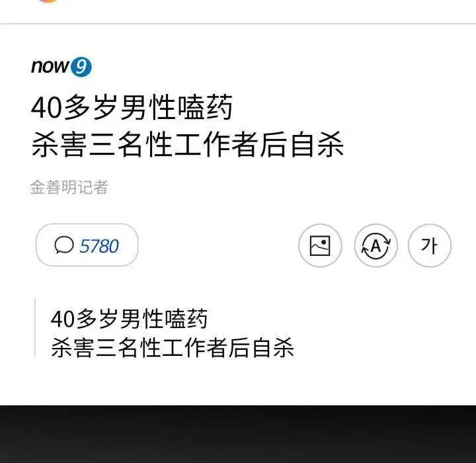Click the number 40 in the headline
476x463 pixels.
[x=46, y=108]
